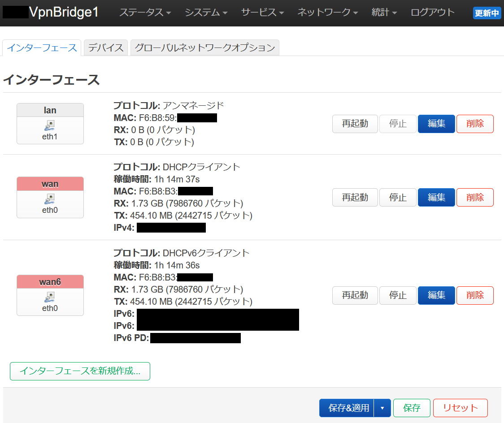Click the VpnBridge1 hostname title
Image resolution: width=504 pixels, height=423 pixels.
64,13
